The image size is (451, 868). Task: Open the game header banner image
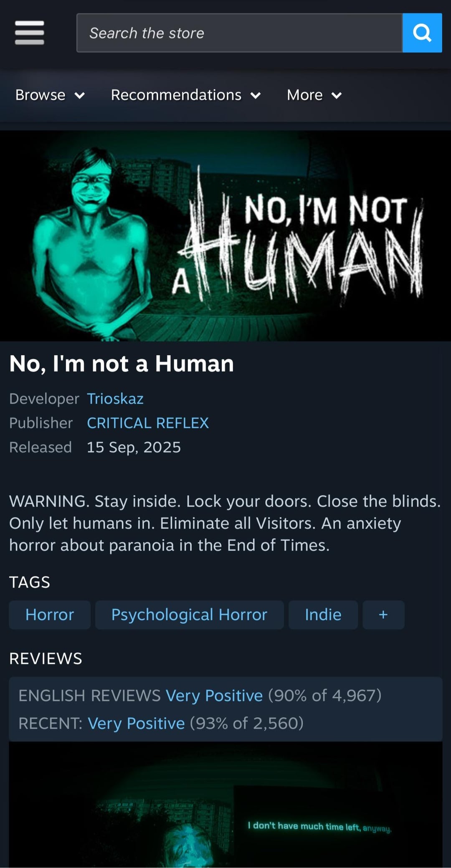point(225,236)
